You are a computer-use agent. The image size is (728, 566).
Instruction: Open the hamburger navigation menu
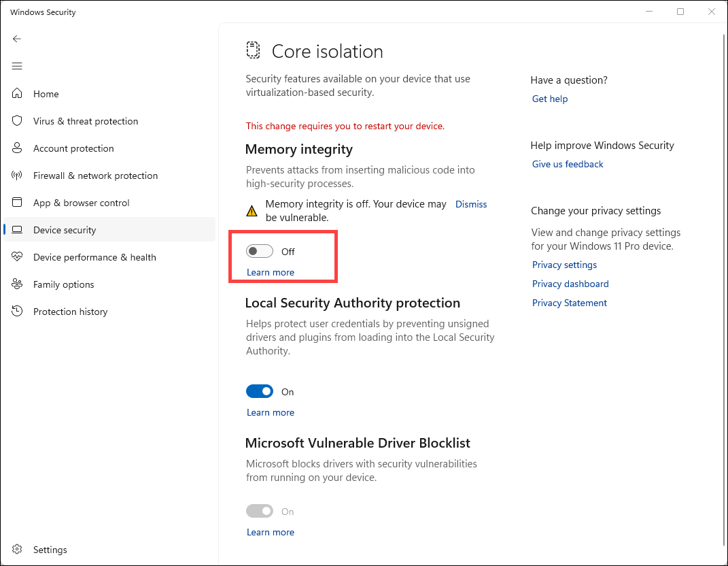point(17,66)
